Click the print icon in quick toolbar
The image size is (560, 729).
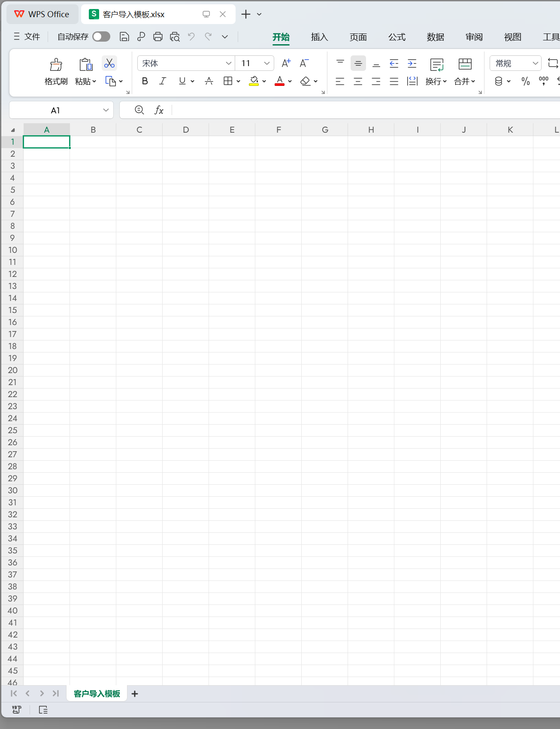158,37
